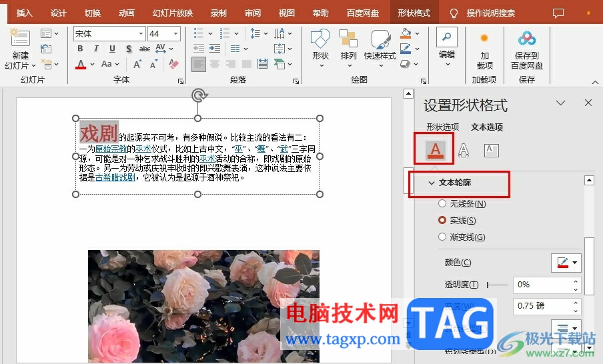603x364 pixels.
Task: Open the slide section menu icon
Action: tap(49, 64)
